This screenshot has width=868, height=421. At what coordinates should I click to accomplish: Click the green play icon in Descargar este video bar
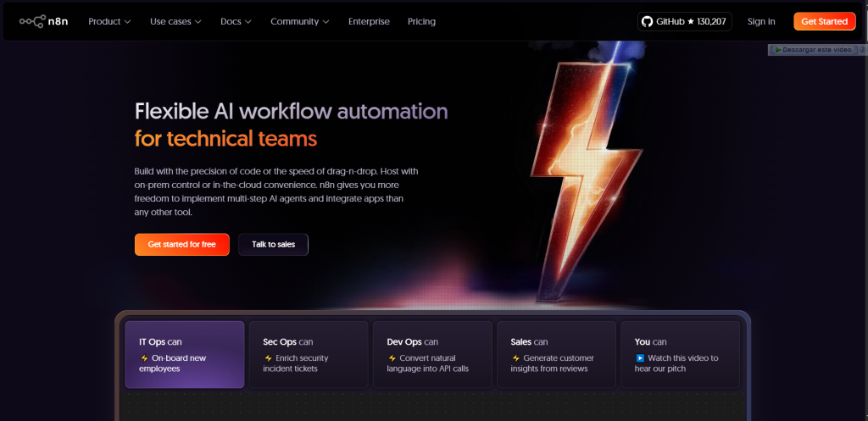778,50
